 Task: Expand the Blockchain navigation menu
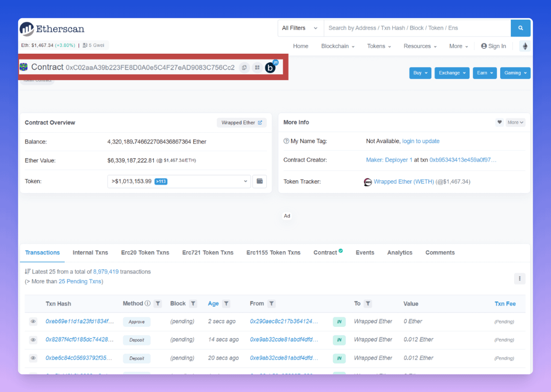pos(338,46)
